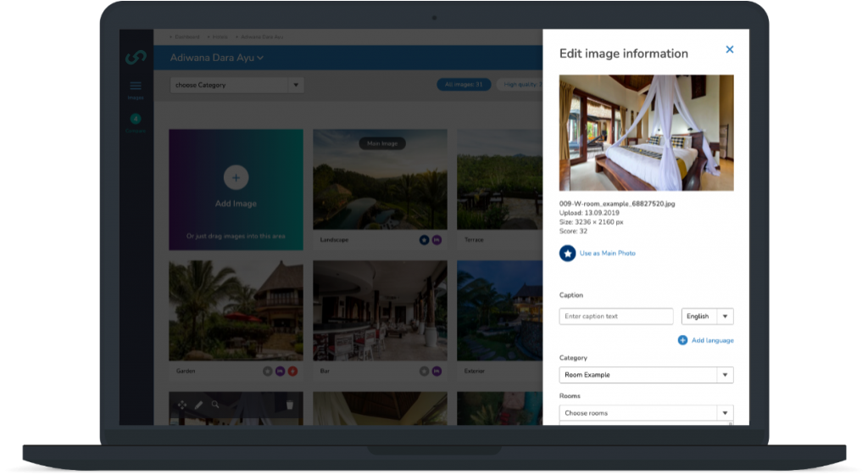Toggle the star badge on the Landscape image
868x475 pixels.
click(425, 240)
